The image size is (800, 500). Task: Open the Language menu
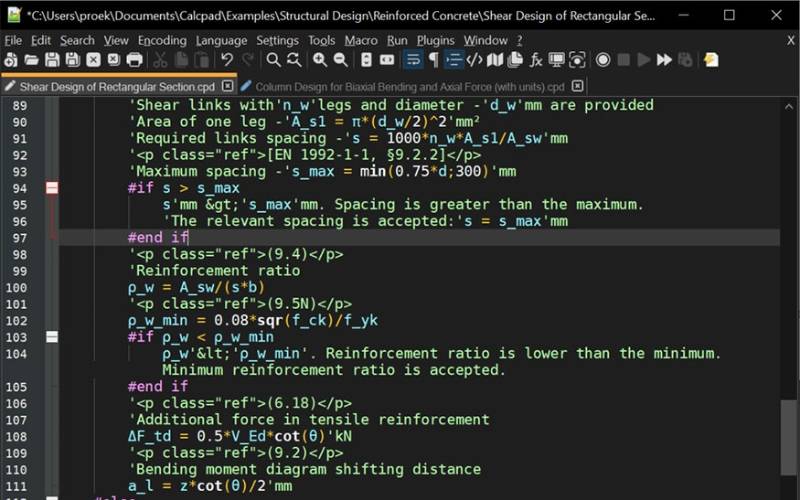[x=221, y=40]
